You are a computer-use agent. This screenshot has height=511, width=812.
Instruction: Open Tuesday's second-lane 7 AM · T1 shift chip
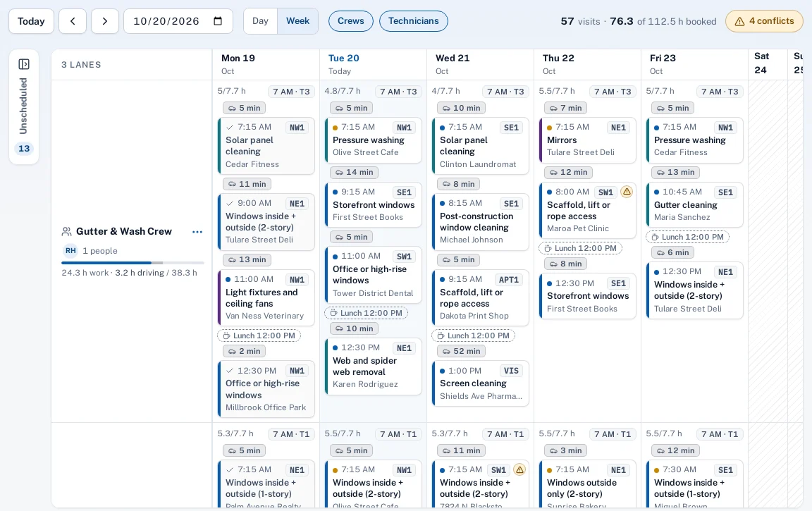(x=398, y=434)
